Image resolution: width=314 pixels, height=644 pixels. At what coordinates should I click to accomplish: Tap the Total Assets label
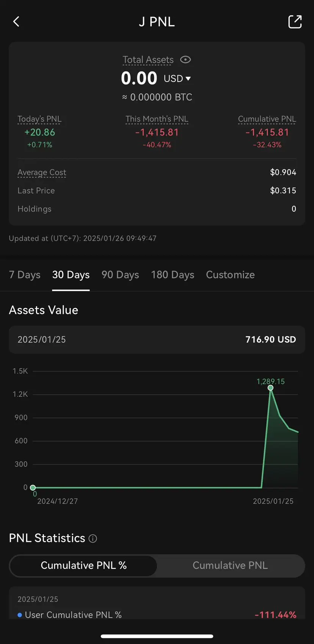coord(148,60)
